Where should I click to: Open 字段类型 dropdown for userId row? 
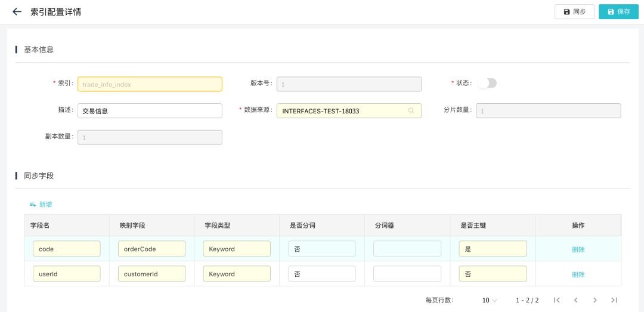pos(237,274)
